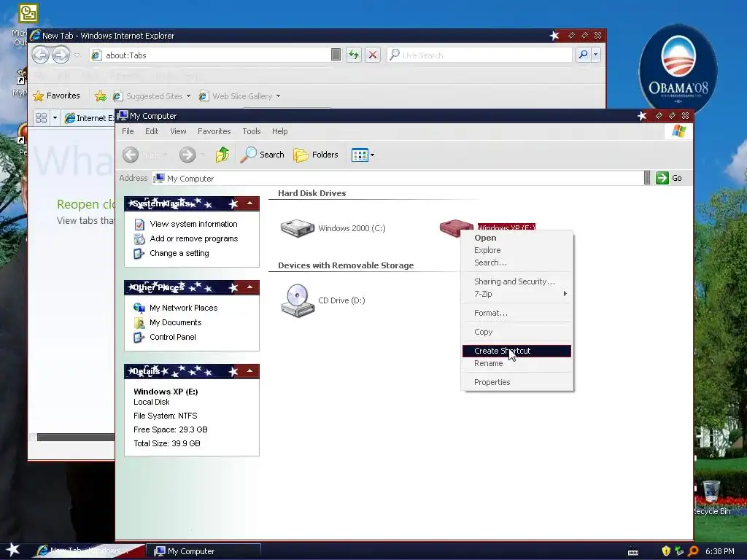Choose Rename in context menu
Viewport: 747px width, 560px height.
516,363
